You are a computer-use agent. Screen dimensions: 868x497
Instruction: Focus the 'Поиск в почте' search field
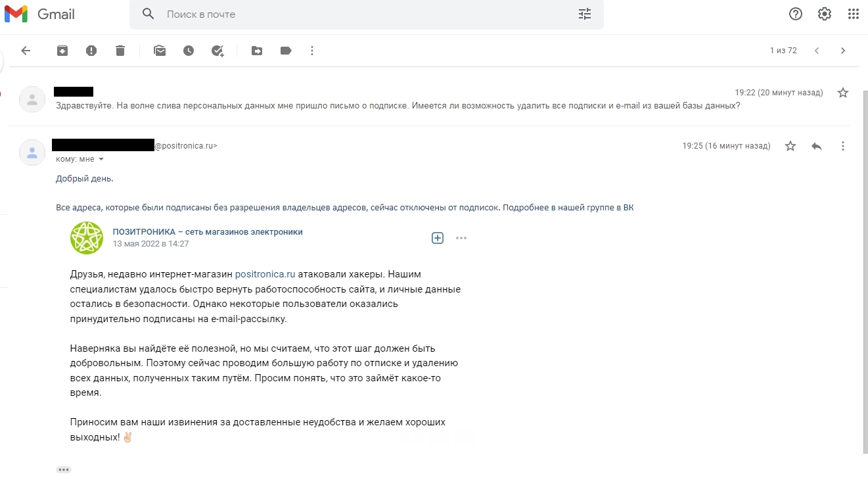click(366, 14)
